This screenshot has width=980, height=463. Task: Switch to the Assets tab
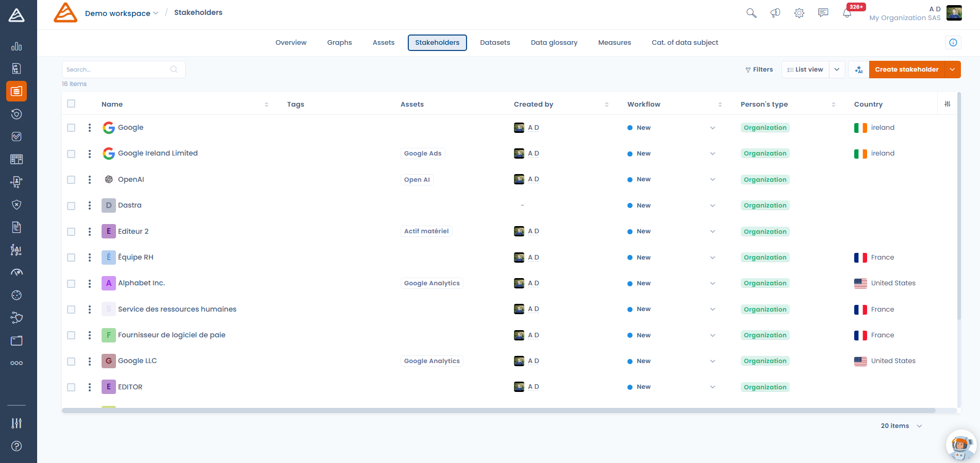(384, 43)
